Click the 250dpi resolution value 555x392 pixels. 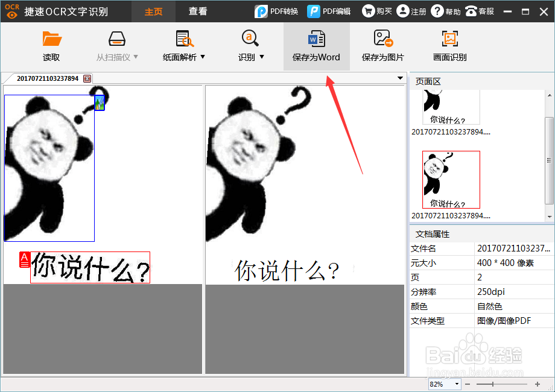coord(491,292)
